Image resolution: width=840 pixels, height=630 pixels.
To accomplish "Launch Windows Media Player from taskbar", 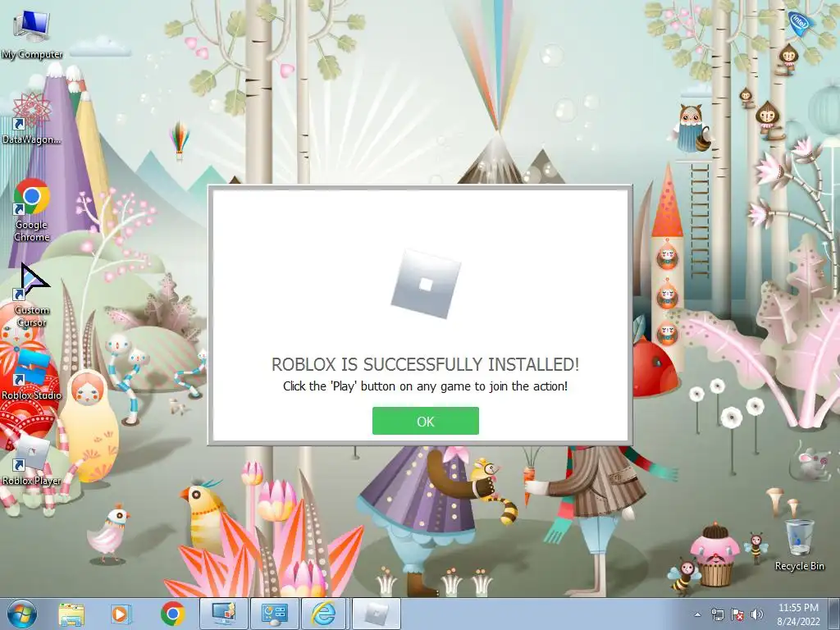I will coord(121,614).
